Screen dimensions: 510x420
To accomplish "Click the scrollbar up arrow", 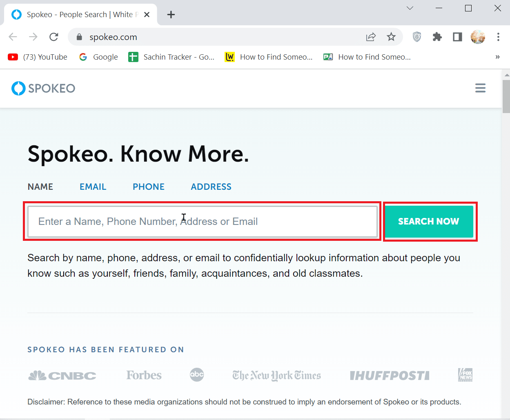I will pos(506,75).
